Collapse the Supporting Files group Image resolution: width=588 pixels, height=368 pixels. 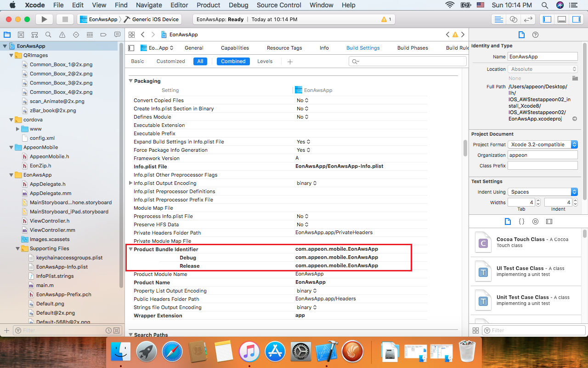(17, 248)
